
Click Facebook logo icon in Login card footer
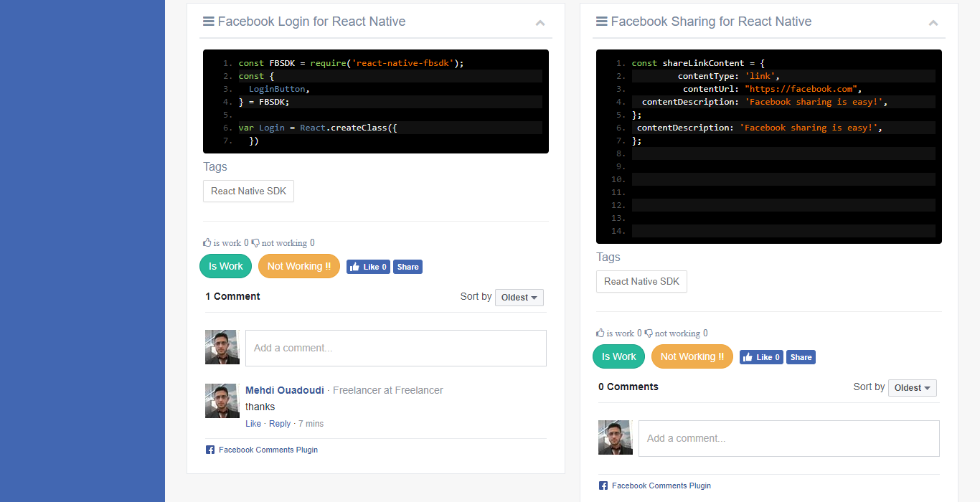[210, 450]
